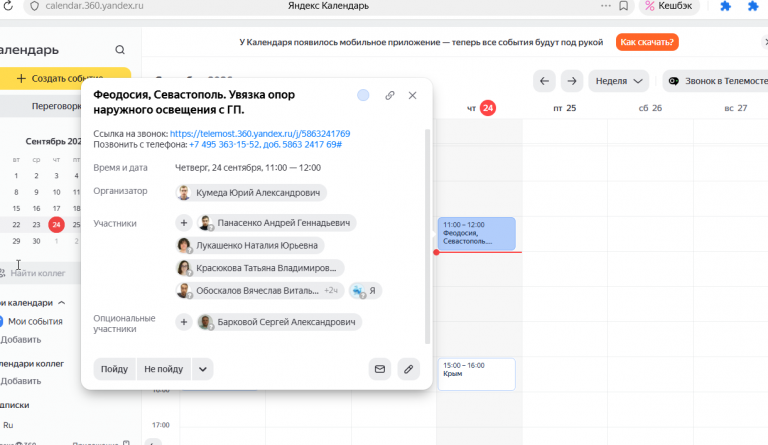Open the Неделя view dropdown
768x445 pixels.
click(619, 81)
